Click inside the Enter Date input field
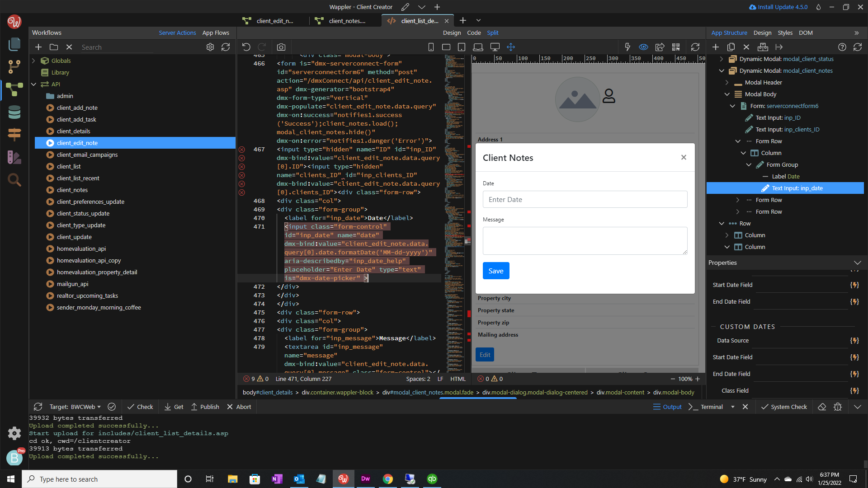Viewport: 868px width, 488px height. pyautogui.click(x=585, y=199)
